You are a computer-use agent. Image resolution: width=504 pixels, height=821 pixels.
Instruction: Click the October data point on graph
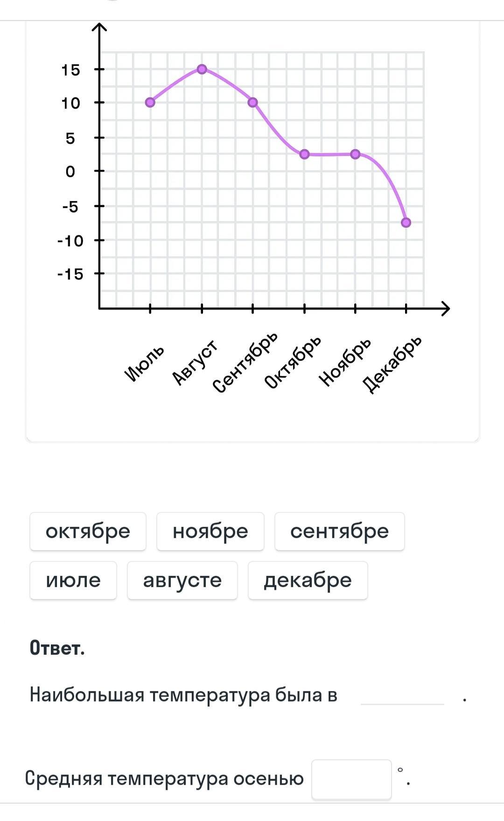coord(304,154)
